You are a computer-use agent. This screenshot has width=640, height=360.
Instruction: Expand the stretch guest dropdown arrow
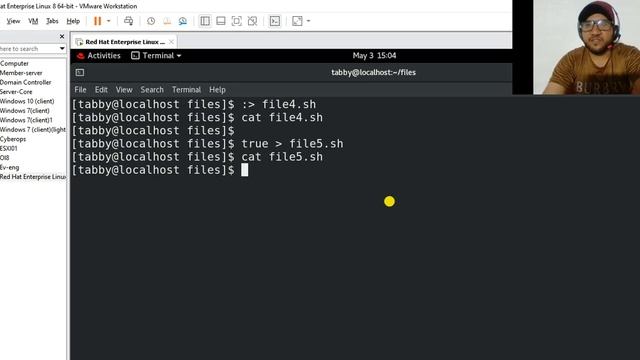308,21
